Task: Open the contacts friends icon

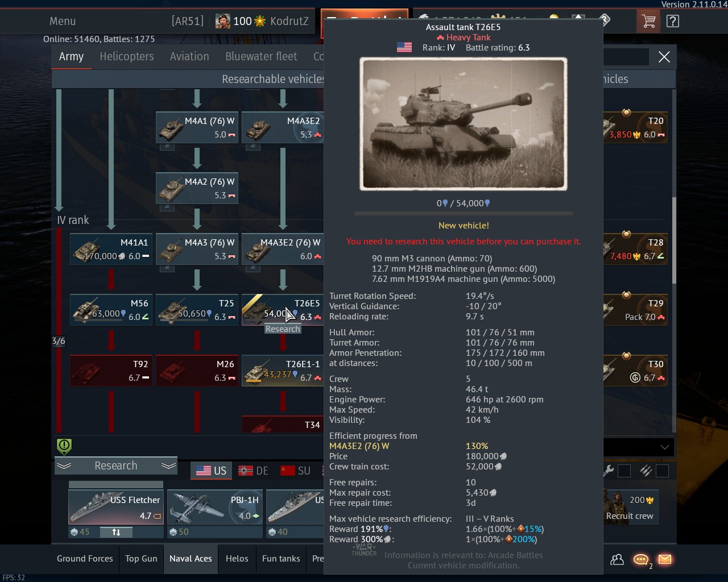Action: coord(617,560)
